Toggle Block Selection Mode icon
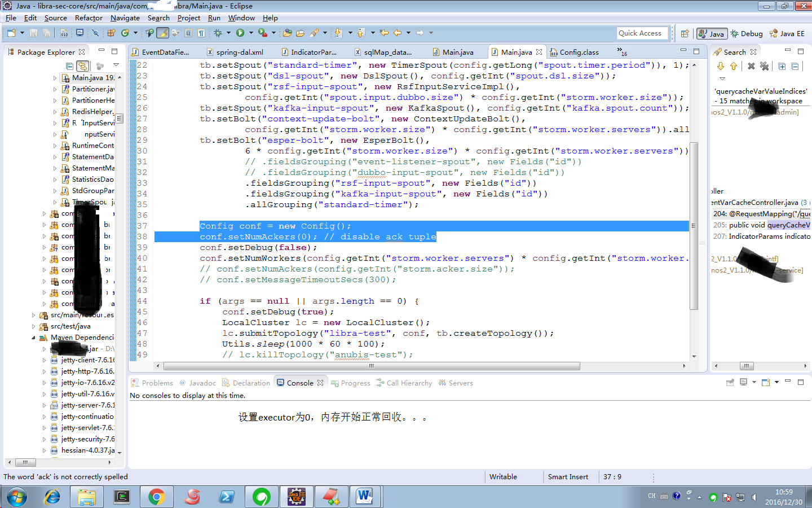The height and width of the screenshot is (508, 812). click(x=188, y=33)
